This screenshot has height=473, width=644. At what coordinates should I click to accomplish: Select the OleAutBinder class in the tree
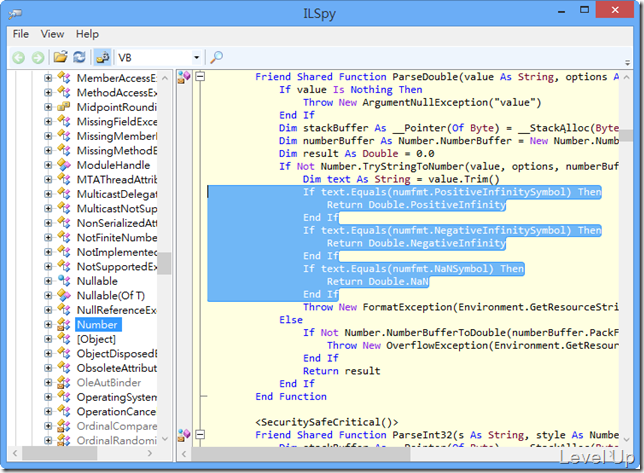[109, 383]
